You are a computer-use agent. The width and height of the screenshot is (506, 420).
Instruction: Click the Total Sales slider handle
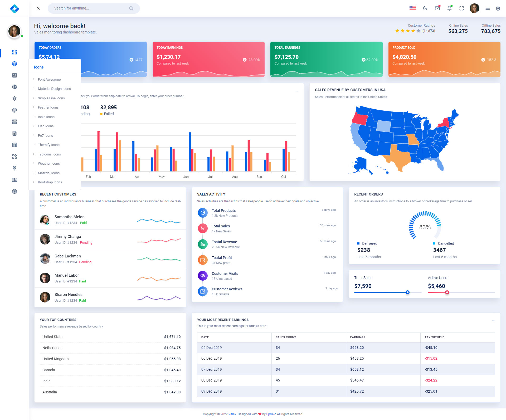(407, 292)
